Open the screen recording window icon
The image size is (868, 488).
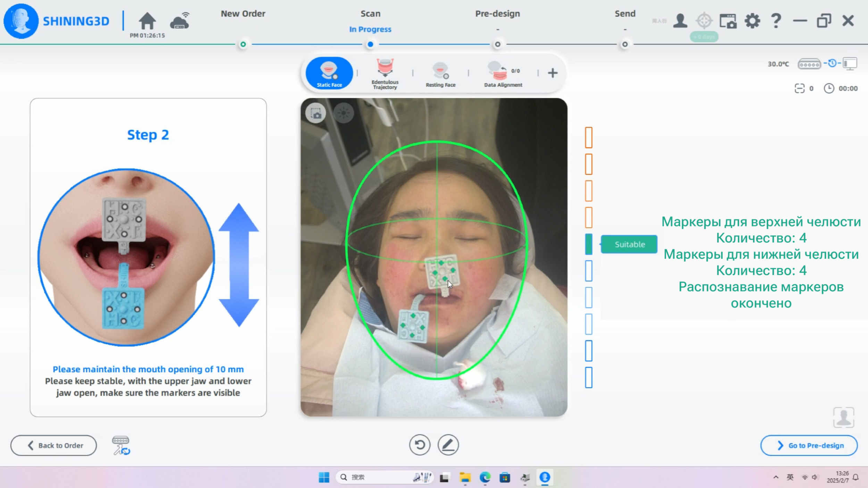[728, 21]
